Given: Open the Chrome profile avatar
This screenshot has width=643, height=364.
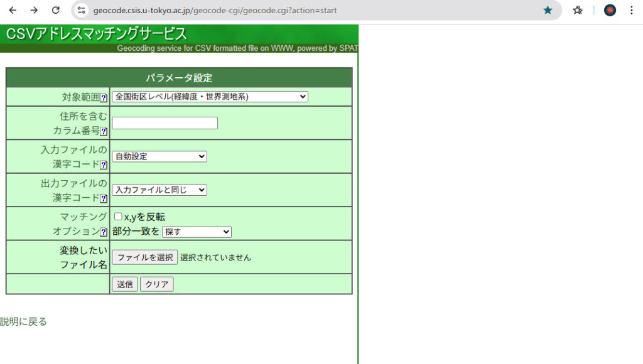Looking at the screenshot, I should click(610, 11).
